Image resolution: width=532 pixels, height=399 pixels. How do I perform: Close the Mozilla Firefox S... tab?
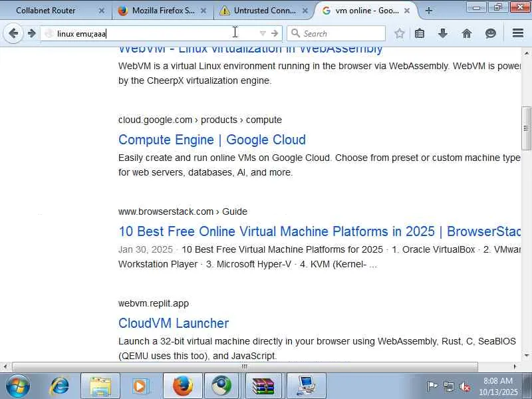[203, 11]
